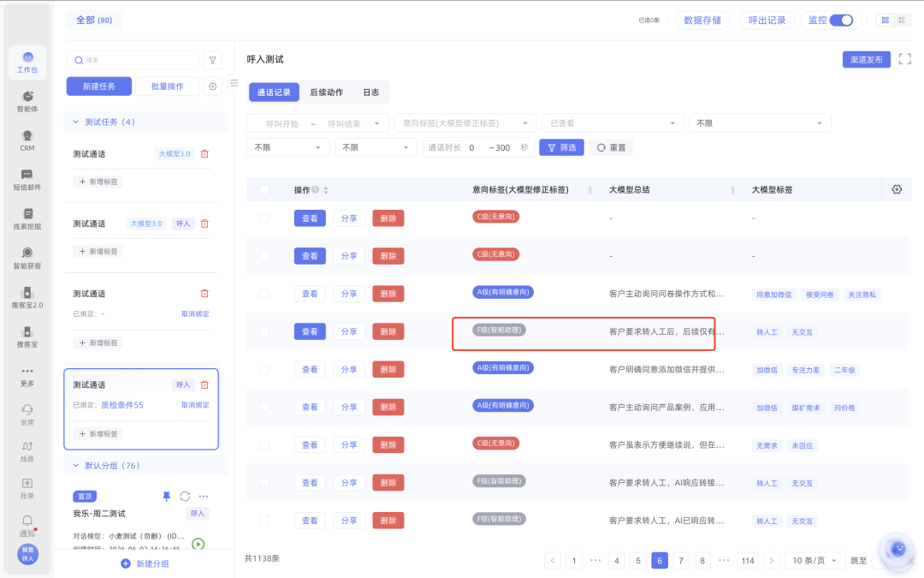The height and width of the screenshot is (578, 924).
Task: Tick checkbox of 客户要求转人工后 row
Action: pyautogui.click(x=264, y=331)
